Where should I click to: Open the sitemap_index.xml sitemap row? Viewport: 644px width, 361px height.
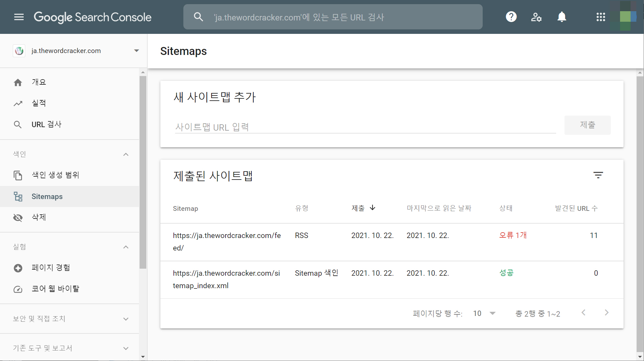pyautogui.click(x=226, y=279)
